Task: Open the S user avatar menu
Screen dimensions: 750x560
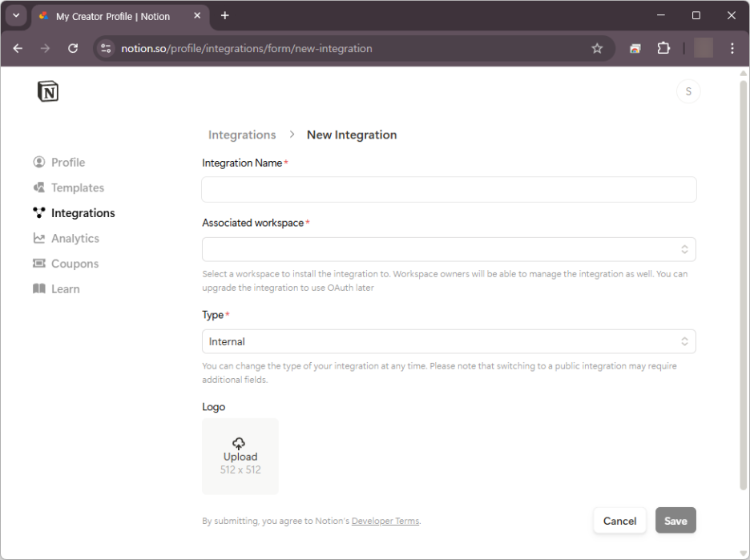Action: coord(688,91)
